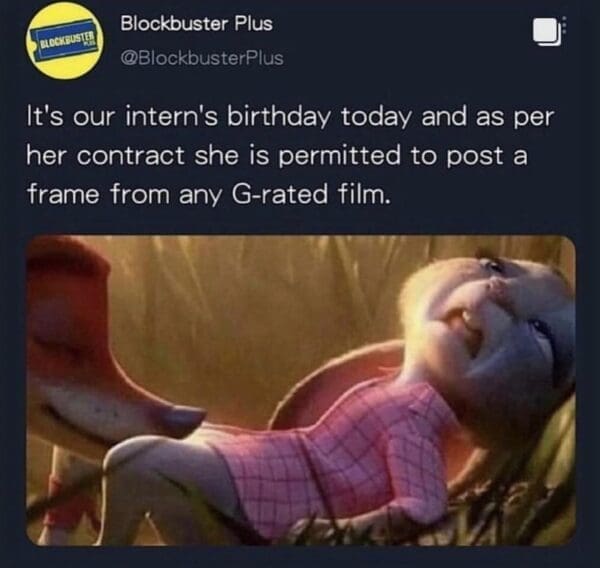Click the word "contract" in the tweet
This screenshot has width=600, height=568.
coord(131,156)
